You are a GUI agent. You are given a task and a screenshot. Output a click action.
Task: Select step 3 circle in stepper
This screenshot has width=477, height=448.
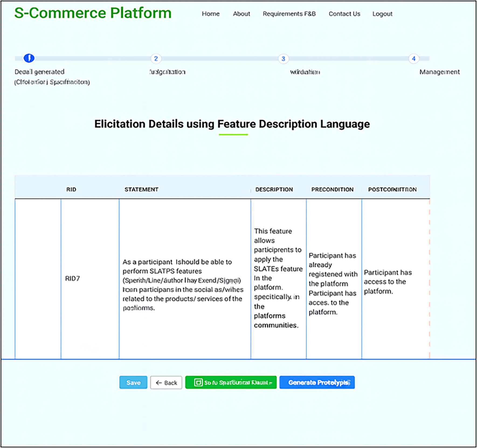coord(283,59)
